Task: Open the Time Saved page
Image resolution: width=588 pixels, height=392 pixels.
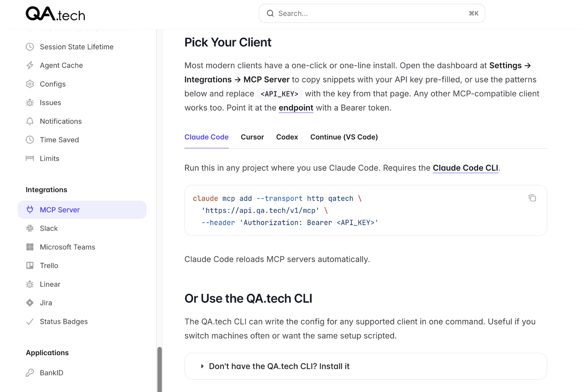Action: (x=59, y=140)
